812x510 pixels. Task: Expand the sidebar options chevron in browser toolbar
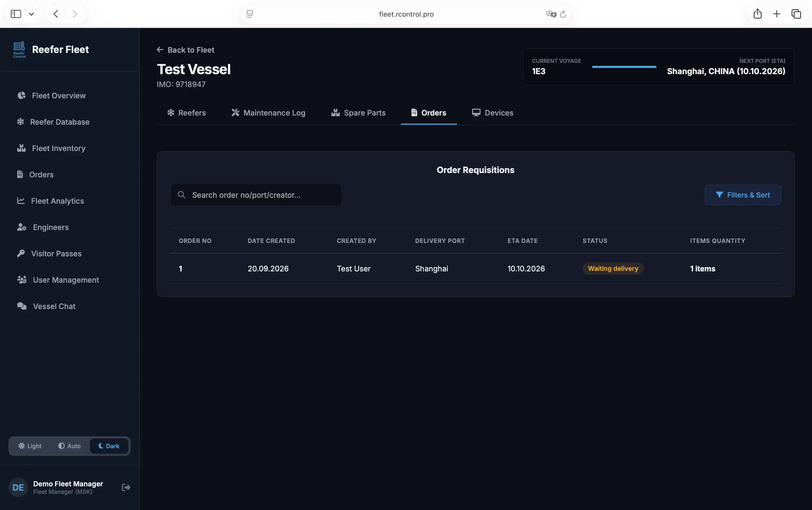[x=31, y=14]
